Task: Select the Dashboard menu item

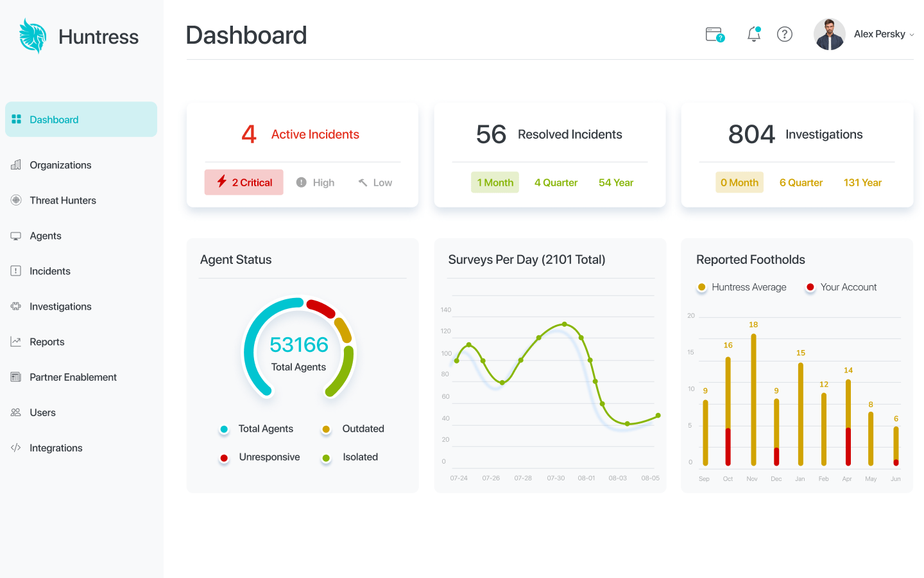Action: click(x=81, y=119)
